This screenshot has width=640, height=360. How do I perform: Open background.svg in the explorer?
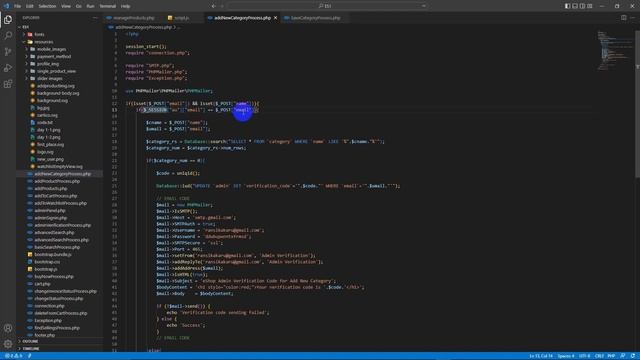click(x=52, y=100)
